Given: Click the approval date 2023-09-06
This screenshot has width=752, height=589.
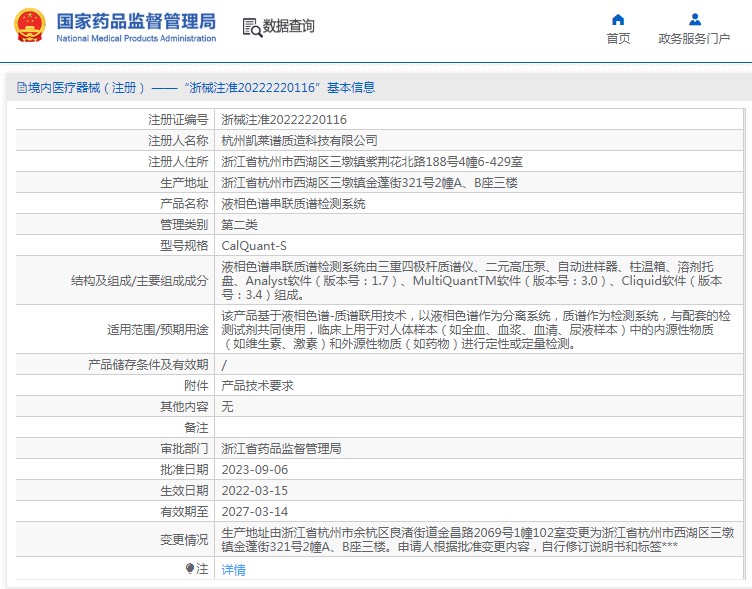Looking at the screenshot, I should [254, 469].
